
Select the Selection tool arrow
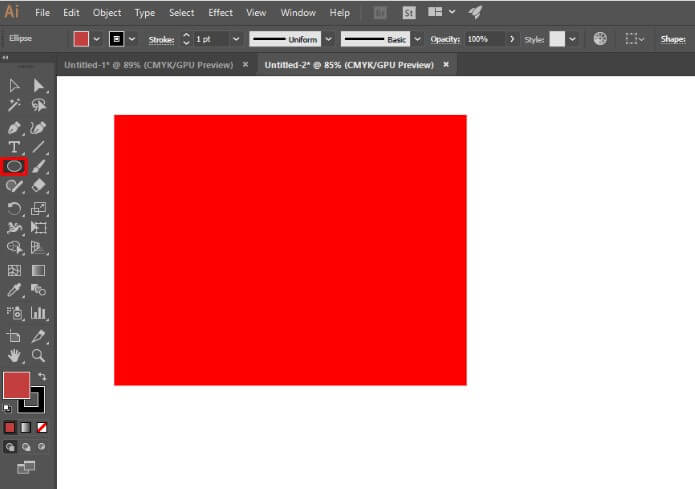[x=14, y=85]
